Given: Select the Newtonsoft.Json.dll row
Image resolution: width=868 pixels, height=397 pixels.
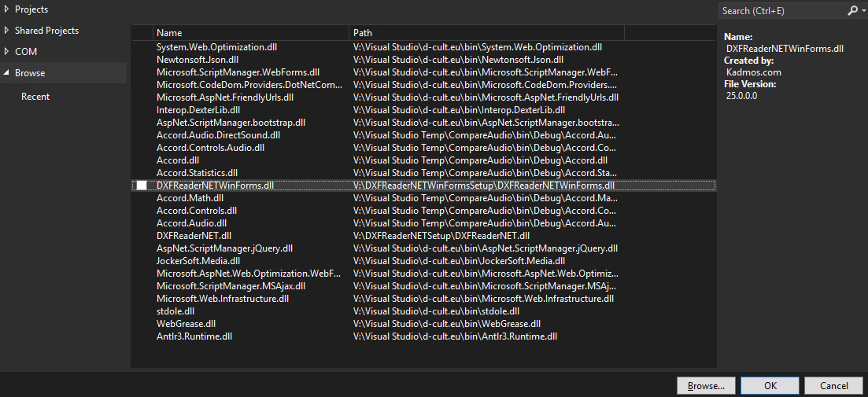Looking at the screenshot, I should (x=423, y=60).
